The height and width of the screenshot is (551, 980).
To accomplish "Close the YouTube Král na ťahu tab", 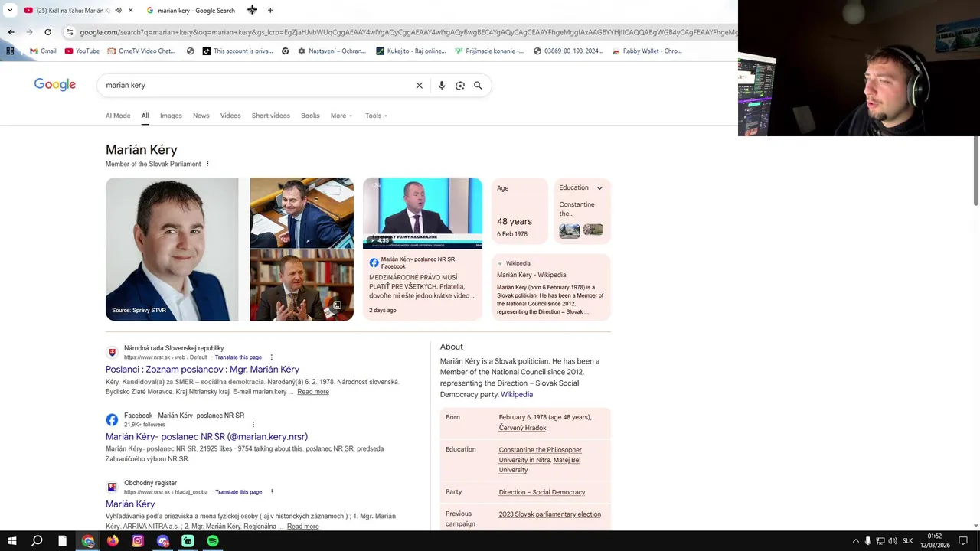I will coord(130,11).
